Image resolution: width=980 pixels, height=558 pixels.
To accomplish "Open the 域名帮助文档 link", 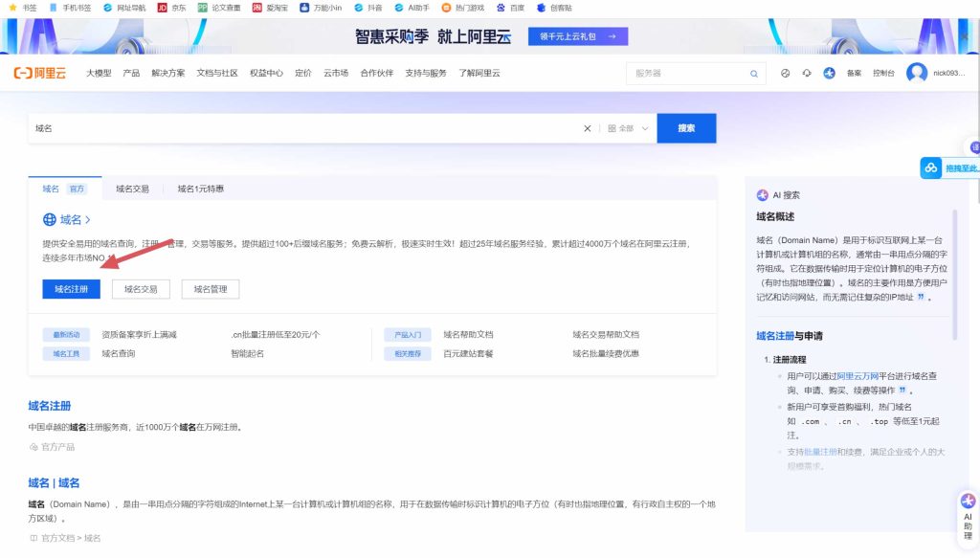I will click(x=468, y=335).
